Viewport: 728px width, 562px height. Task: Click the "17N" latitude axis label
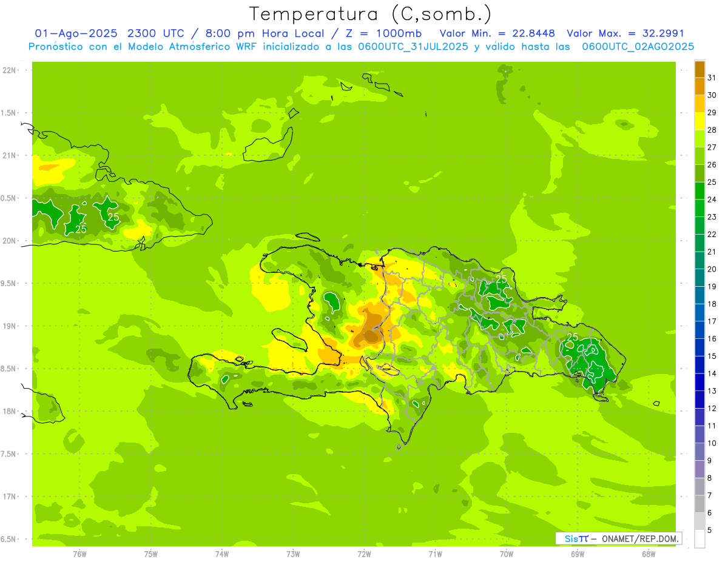coord(8,497)
